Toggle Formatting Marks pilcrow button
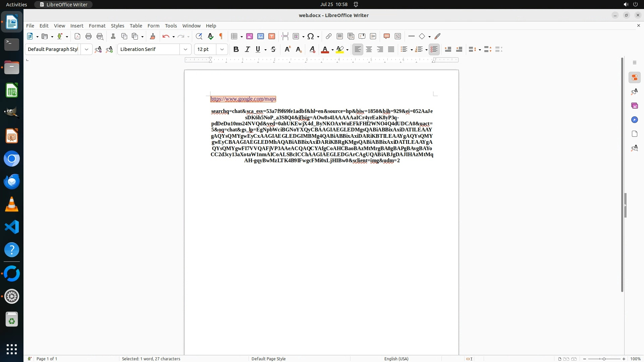This screenshot has height=362, width=644. click(x=221, y=36)
